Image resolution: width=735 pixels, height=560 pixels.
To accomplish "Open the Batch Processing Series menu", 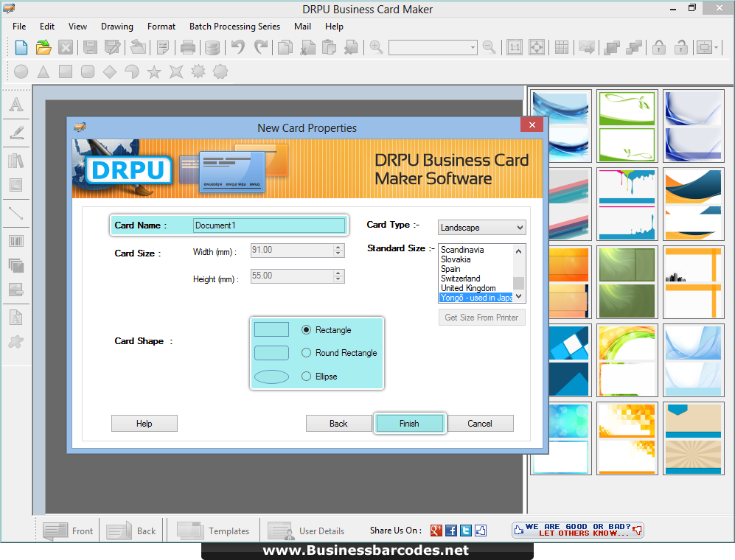I will pos(234,27).
